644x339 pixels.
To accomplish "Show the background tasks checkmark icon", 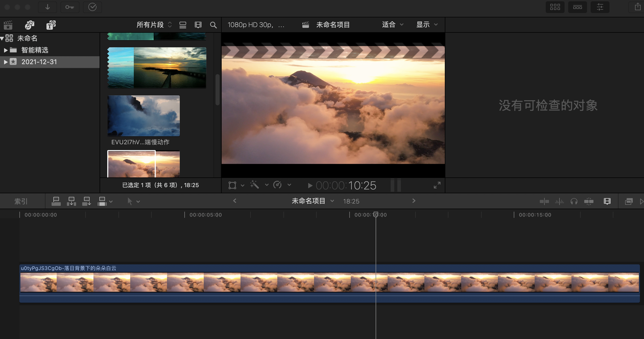I will click(92, 7).
